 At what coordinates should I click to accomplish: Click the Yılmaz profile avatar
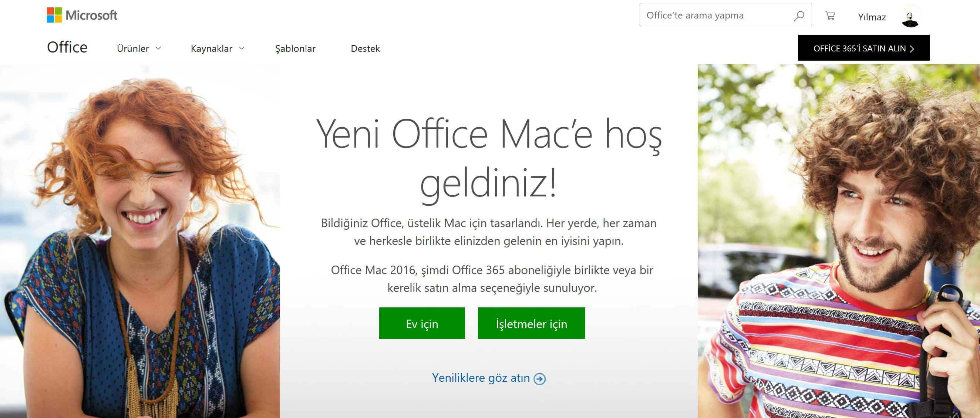coord(910,16)
